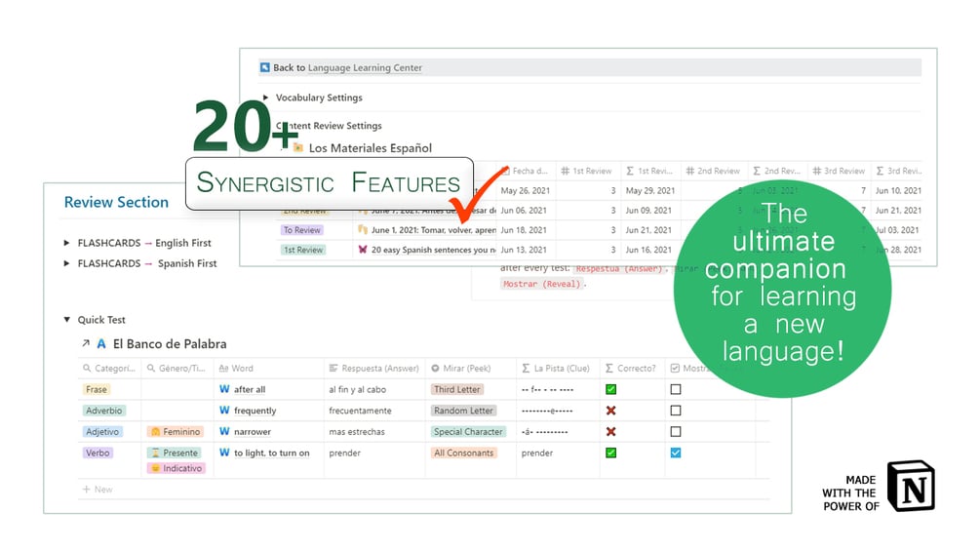Tick the Mostrar checkbox in the 'after all' row
The image size is (980, 551).
676,389
